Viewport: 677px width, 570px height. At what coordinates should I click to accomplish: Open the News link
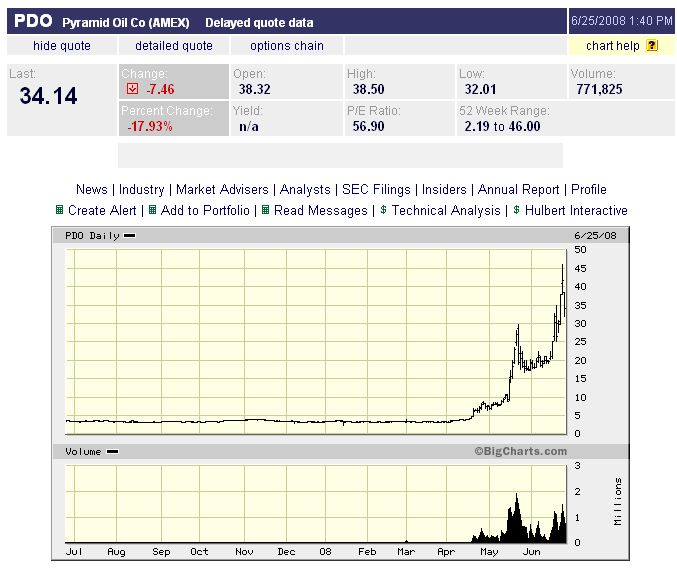(x=92, y=189)
